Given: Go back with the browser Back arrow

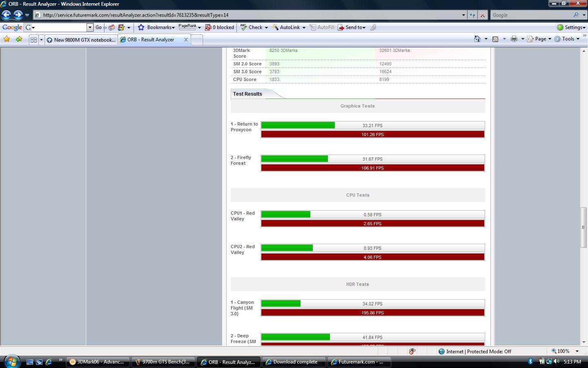Looking at the screenshot, I should pos(6,15).
